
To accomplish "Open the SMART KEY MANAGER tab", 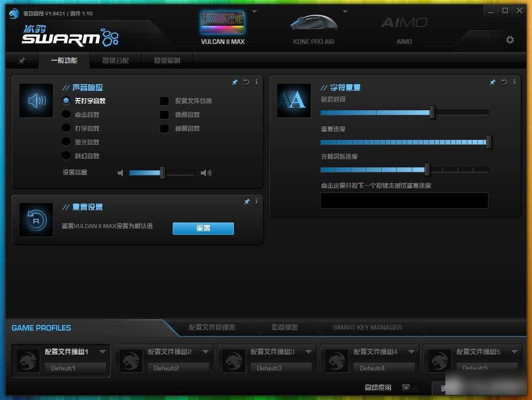I will [x=367, y=328].
